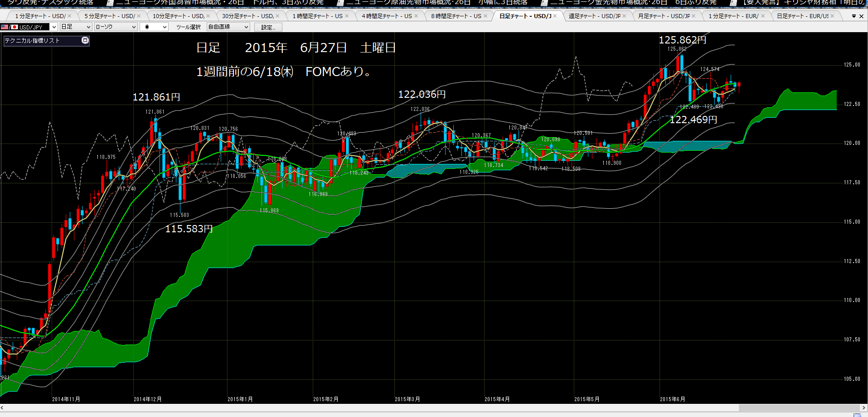Click the 2015年2月 date axis label
The height and width of the screenshot is (417, 868).
tap(326, 399)
